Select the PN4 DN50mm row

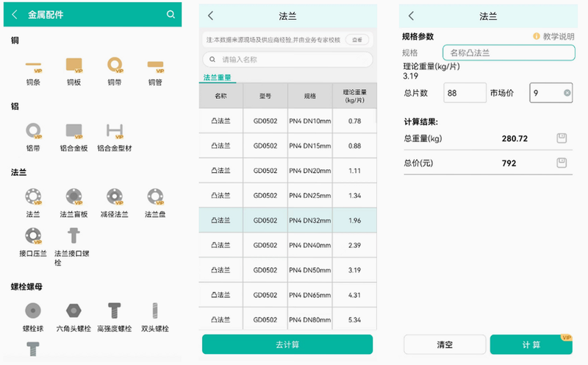(x=287, y=269)
